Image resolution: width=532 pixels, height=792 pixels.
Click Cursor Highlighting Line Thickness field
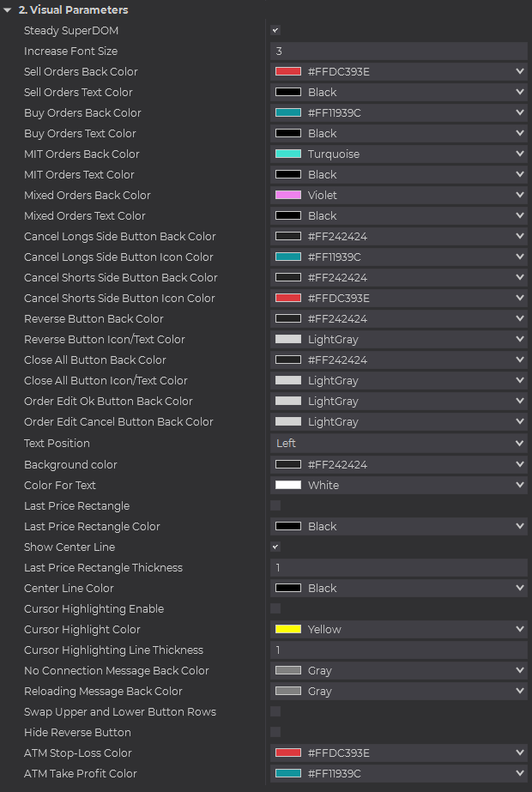pyautogui.click(x=398, y=650)
